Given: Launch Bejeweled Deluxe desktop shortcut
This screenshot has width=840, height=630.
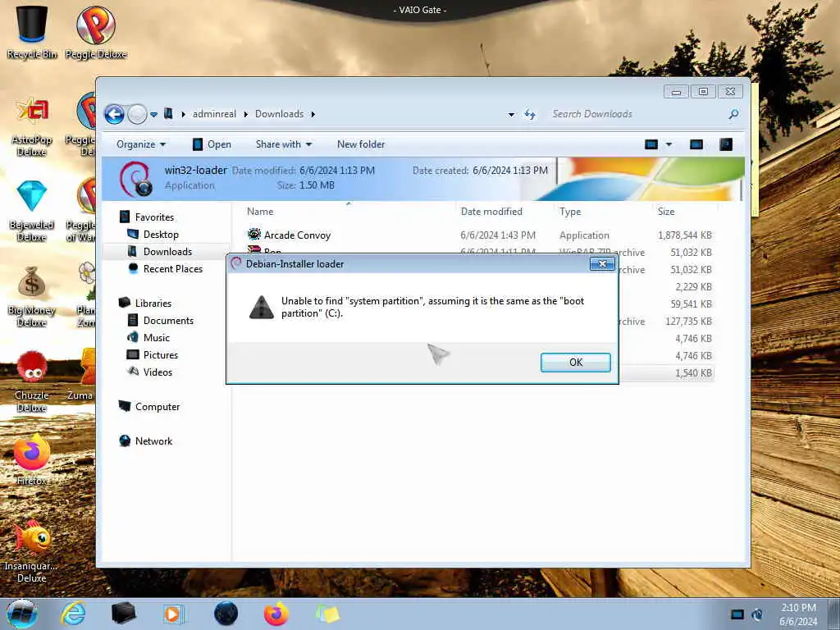Looking at the screenshot, I should pos(32,211).
